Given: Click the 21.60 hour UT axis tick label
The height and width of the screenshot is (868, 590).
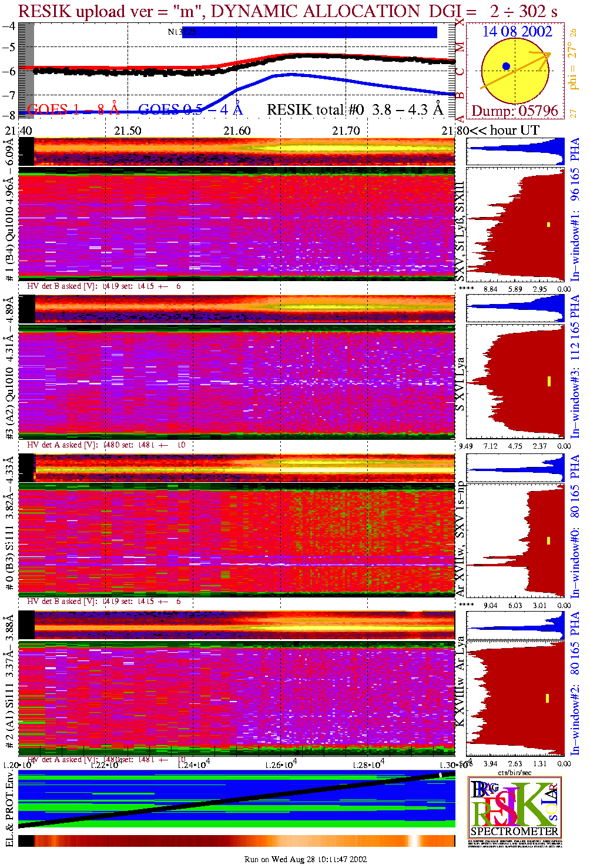Looking at the screenshot, I should click(x=236, y=131).
